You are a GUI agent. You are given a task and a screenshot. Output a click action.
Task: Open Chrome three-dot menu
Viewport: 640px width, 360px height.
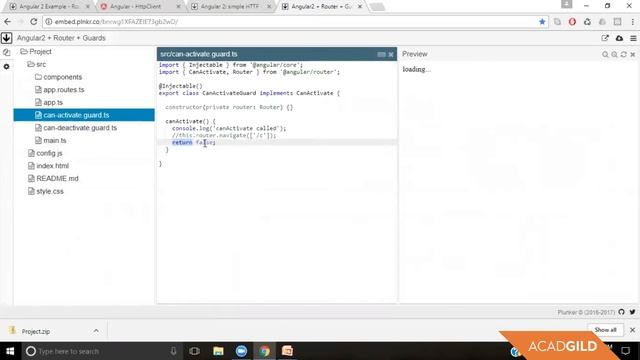point(633,22)
